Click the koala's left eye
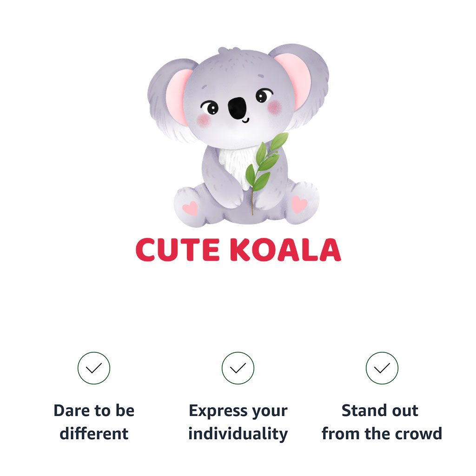Image resolution: width=476 pixels, height=476 pixels. [x=211, y=108]
